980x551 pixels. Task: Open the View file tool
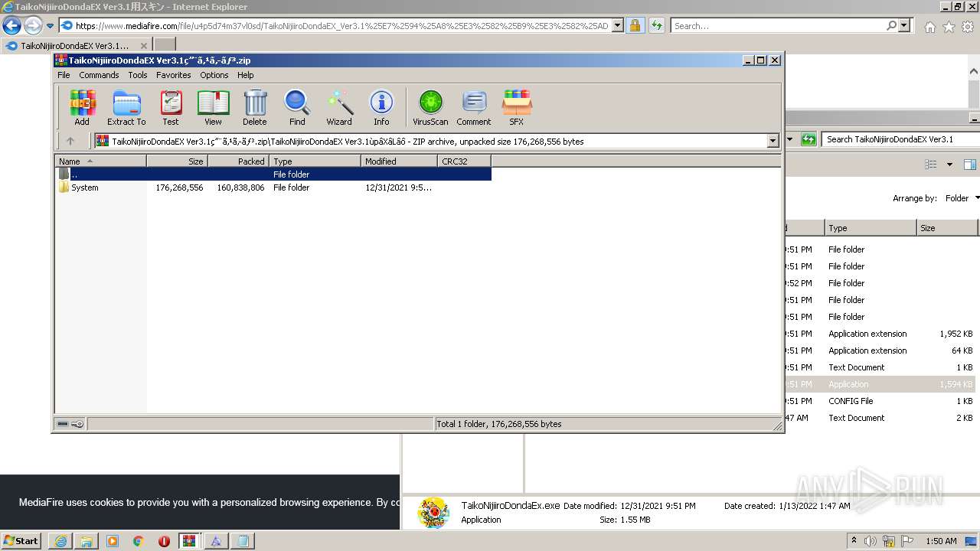click(x=213, y=107)
